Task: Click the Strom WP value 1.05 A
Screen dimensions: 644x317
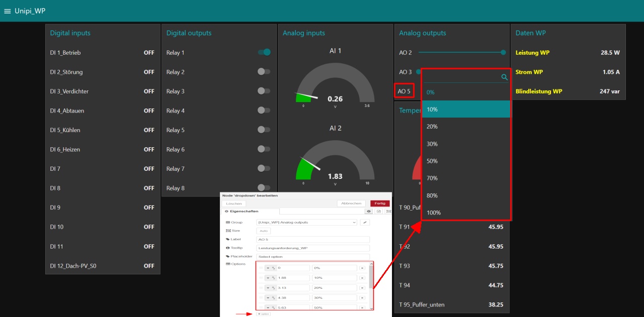Action: pos(611,72)
